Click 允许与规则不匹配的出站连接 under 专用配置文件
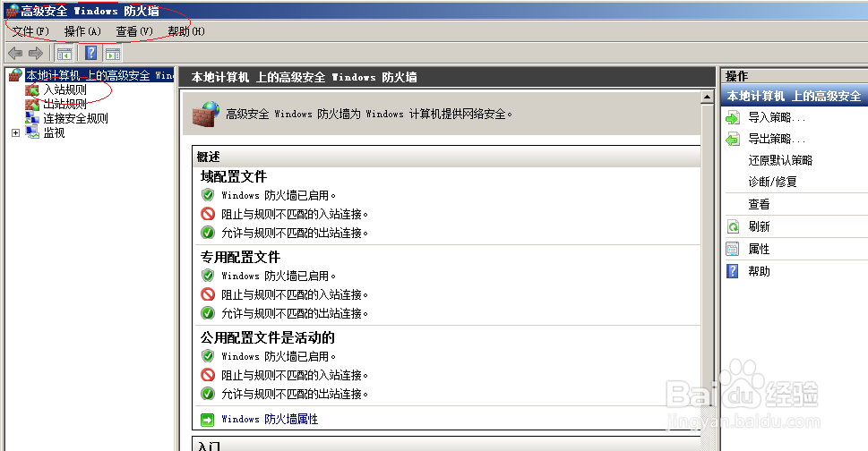Image resolution: width=868 pixels, height=451 pixels. tap(295, 313)
